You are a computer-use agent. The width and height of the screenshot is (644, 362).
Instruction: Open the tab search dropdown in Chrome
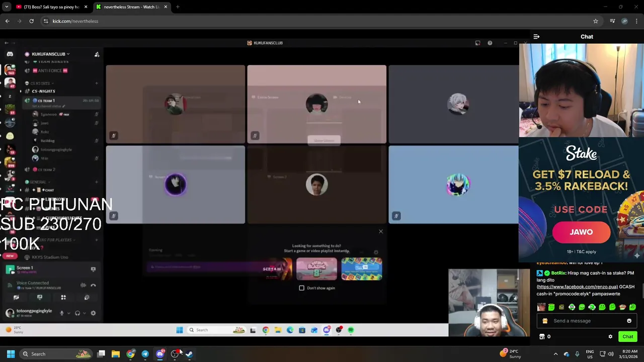click(7, 7)
